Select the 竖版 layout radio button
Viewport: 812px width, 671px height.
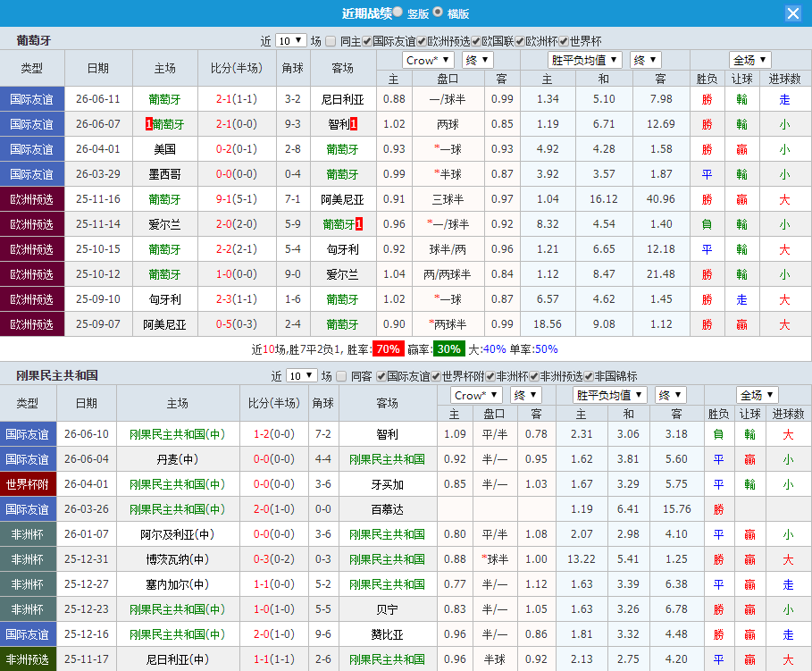[398, 12]
